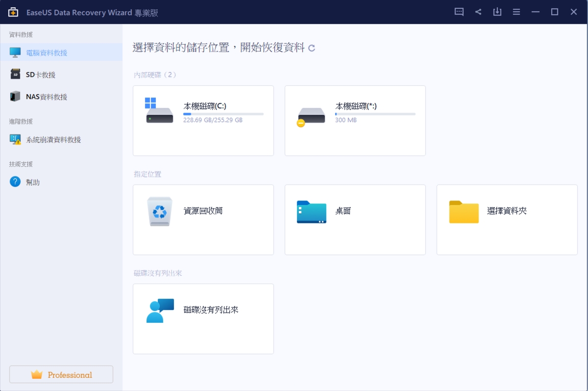Click the 幫助 help item

pyautogui.click(x=33, y=182)
